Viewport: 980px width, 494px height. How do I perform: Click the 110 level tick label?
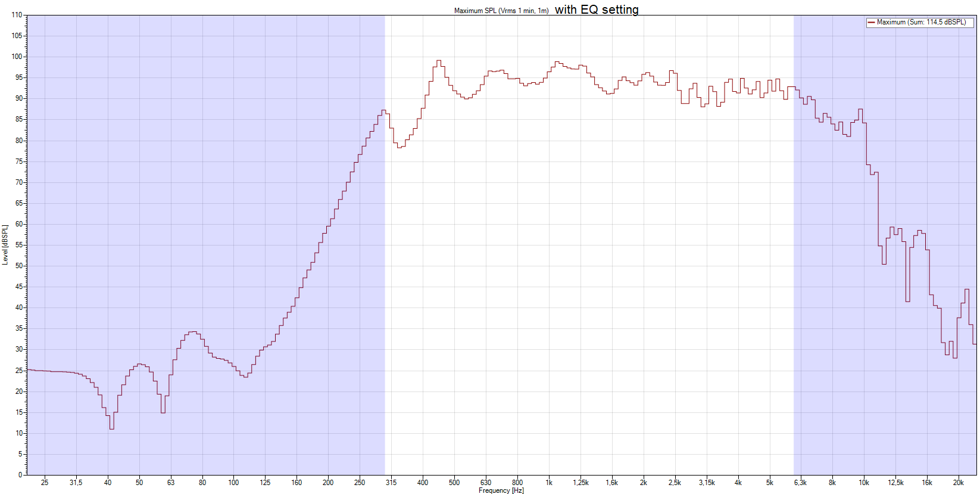point(17,15)
